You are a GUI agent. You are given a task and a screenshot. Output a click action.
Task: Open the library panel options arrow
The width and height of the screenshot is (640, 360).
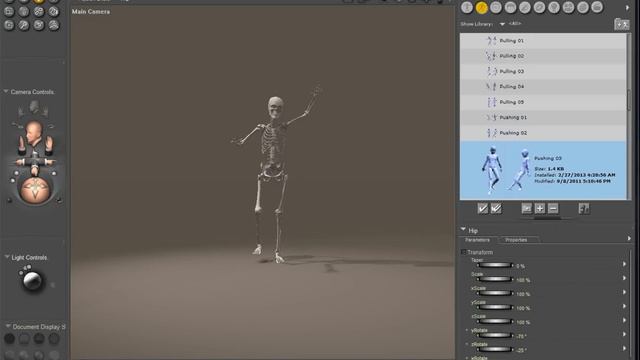[x=627, y=7]
